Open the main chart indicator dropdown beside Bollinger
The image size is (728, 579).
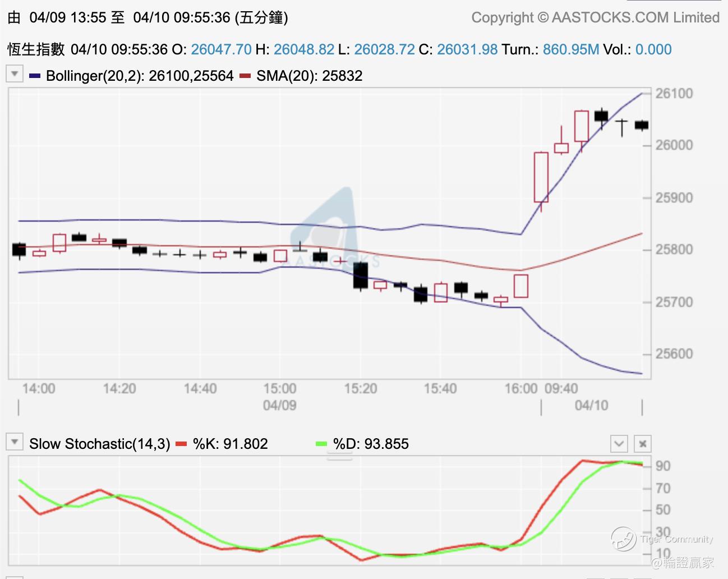pyautogui.click(x=14, y=73)
